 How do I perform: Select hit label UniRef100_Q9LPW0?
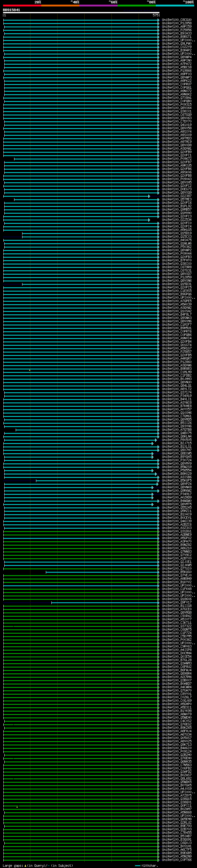[176, 43]
